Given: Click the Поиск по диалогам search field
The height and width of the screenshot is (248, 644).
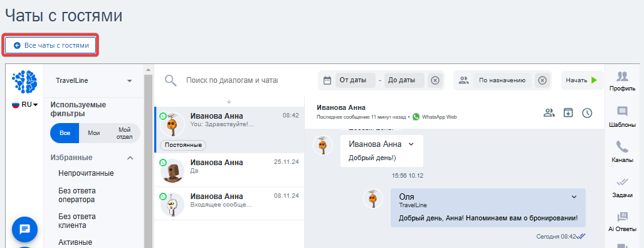Looking at the screenshot, I should point(231,80).
